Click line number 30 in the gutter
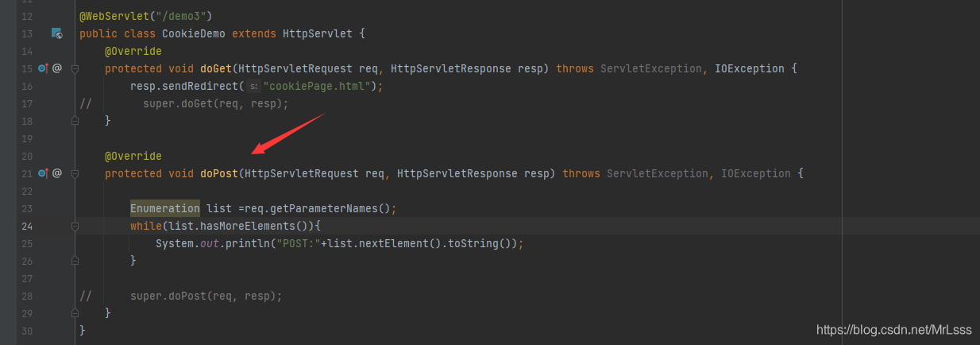980x345 pixels. pyautogui.click(x=28, y=331)
